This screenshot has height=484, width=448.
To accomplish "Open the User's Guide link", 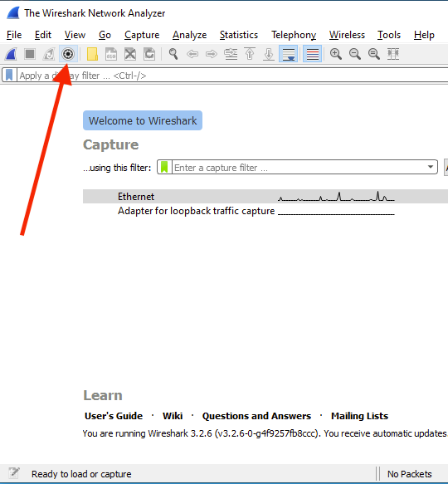I will click(x=114, y=416).
